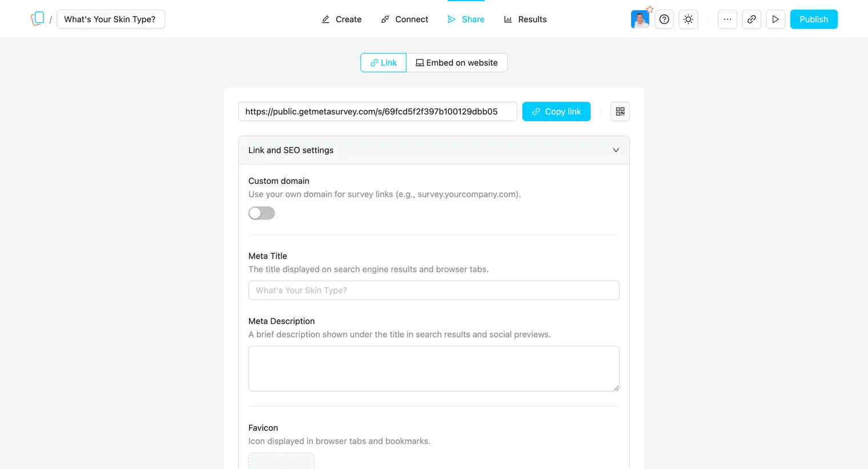
Task: Open the Results tab
Action: [525, 19]
